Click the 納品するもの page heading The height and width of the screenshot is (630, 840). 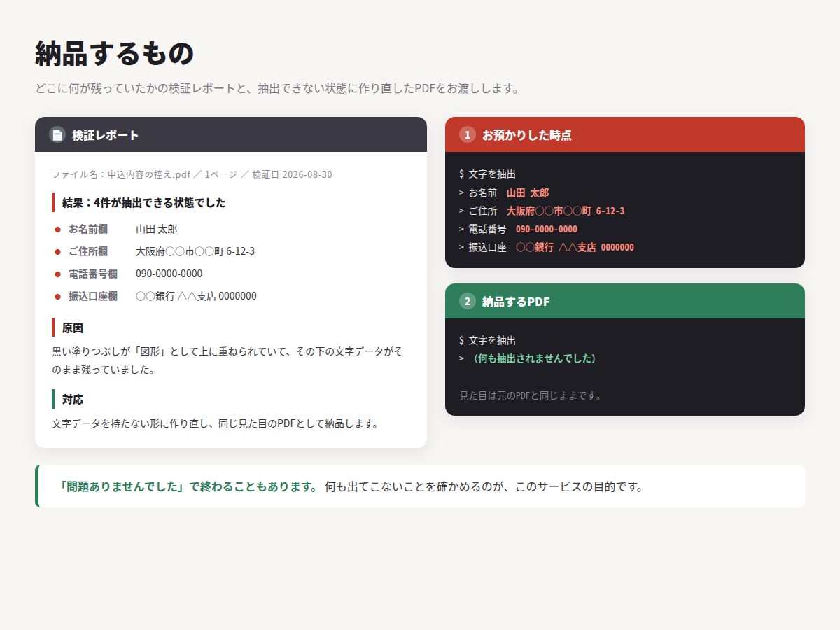click(x=114, y=54)
